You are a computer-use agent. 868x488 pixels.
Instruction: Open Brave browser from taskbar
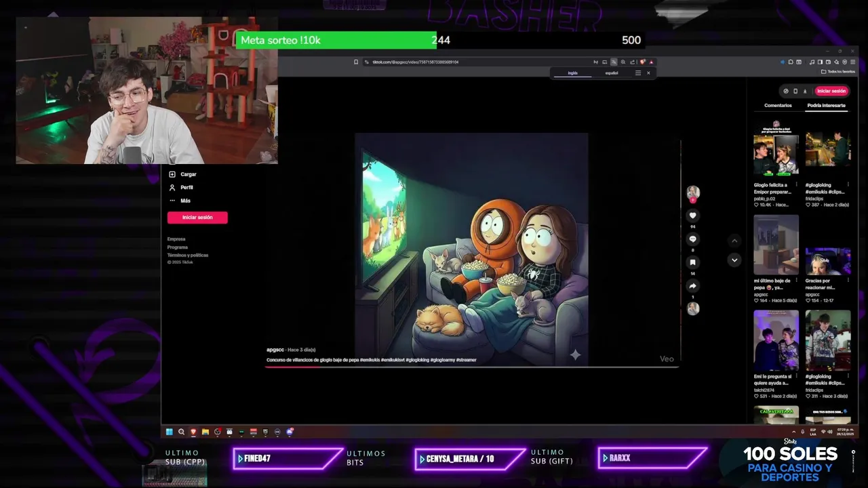[x=193, y=432]
